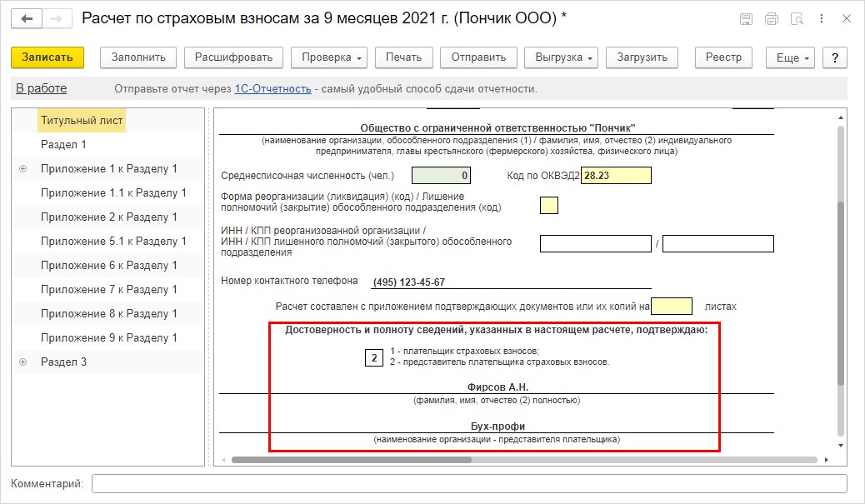865x504 pixels.
Task: Click the name Фирсов А.Н.
Action: coord(497,387)
